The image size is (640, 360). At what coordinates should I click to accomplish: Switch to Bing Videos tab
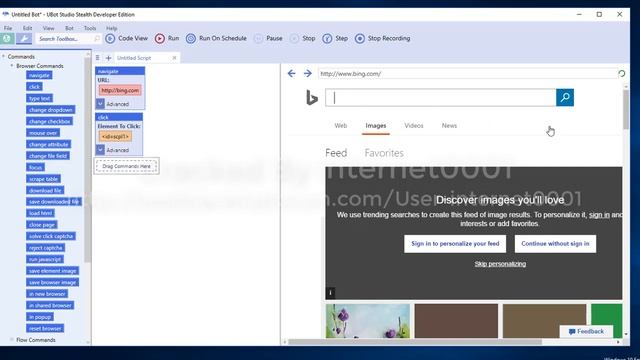(x=414, y=126)
